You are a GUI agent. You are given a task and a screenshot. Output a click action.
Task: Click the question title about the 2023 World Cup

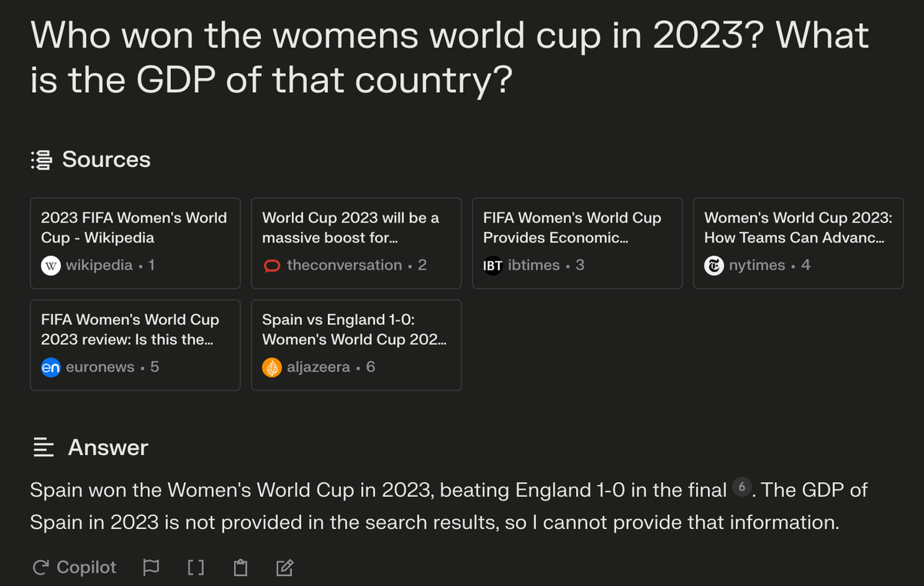click(x=449, y=58)
